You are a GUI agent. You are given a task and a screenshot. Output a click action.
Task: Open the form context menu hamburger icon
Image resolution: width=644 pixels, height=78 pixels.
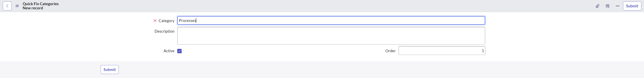coord(17,6)
